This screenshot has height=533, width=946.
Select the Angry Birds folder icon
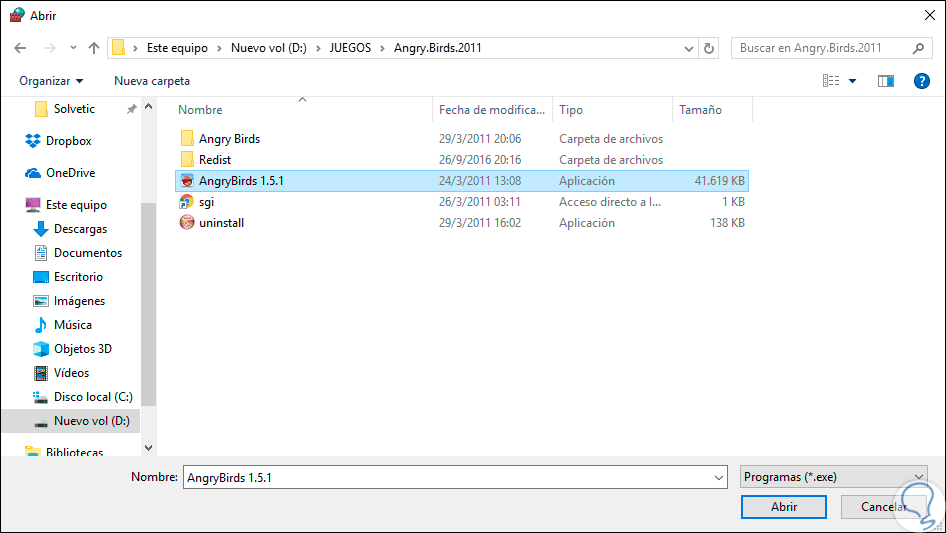[x=187, y=139]
